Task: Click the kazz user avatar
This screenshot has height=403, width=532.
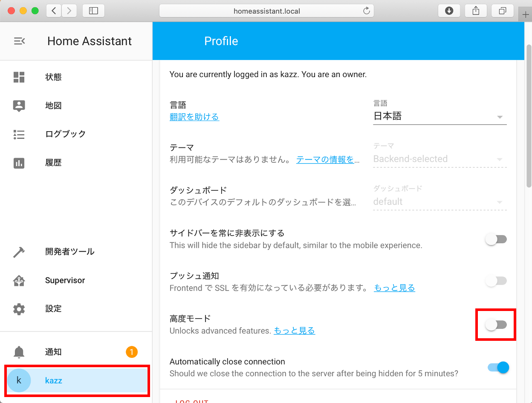Action: [x=19, y=380]
